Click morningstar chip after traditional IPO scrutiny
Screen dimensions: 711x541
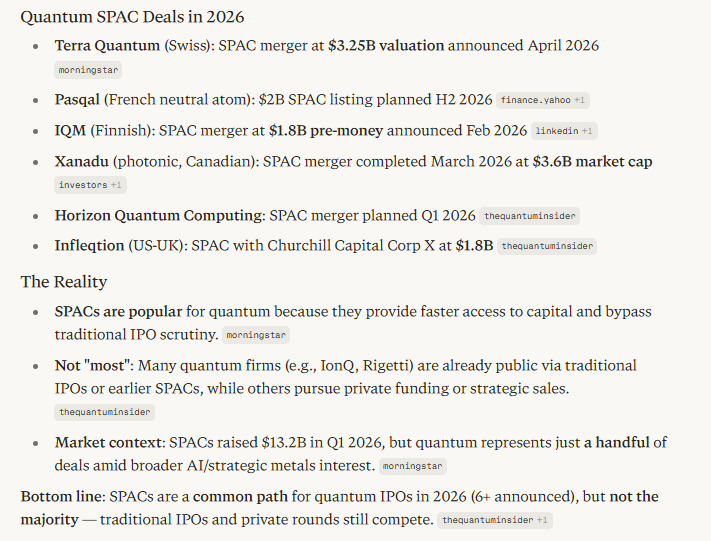click(x=255, y=336)
